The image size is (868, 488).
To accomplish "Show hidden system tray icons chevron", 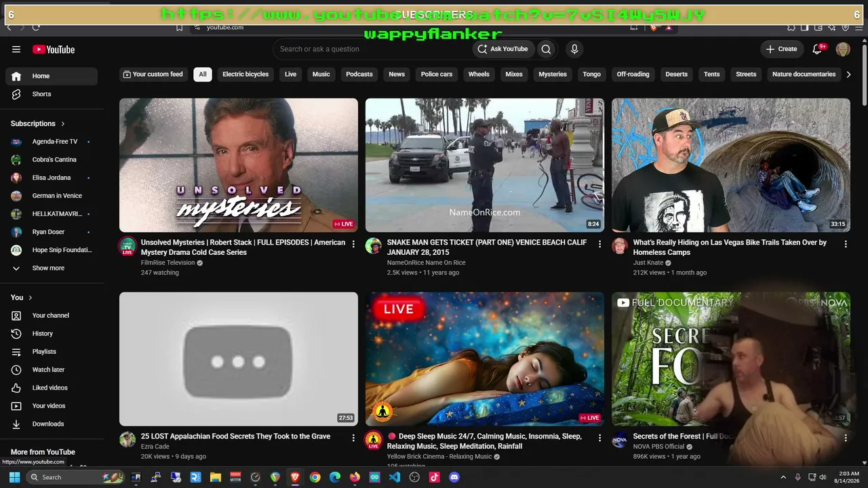I will [x=784, y=477].
